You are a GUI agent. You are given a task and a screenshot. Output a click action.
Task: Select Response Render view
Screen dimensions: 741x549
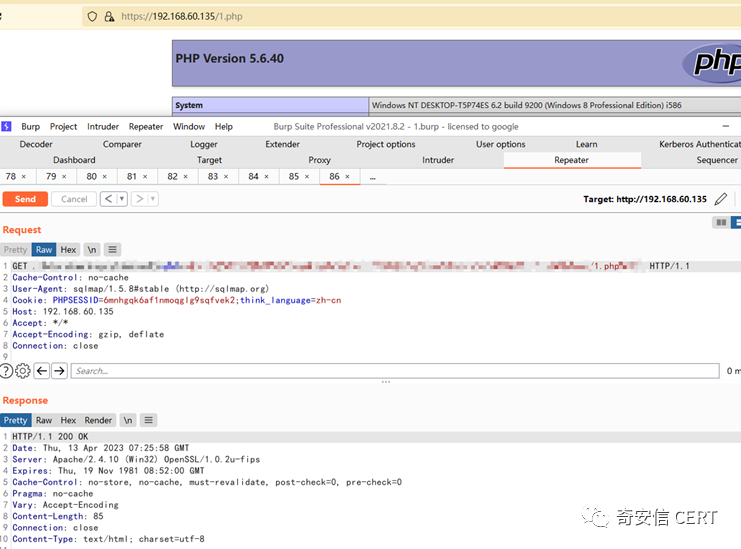point(98,420)
